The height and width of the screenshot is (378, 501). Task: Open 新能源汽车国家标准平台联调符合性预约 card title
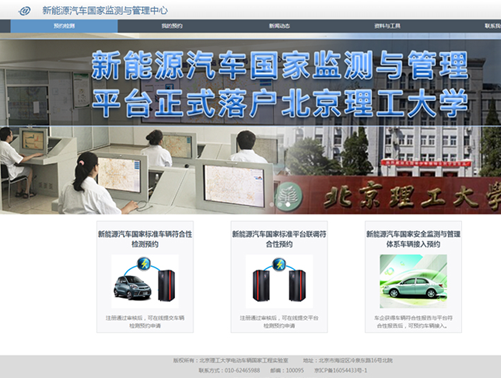coord(279,239)
